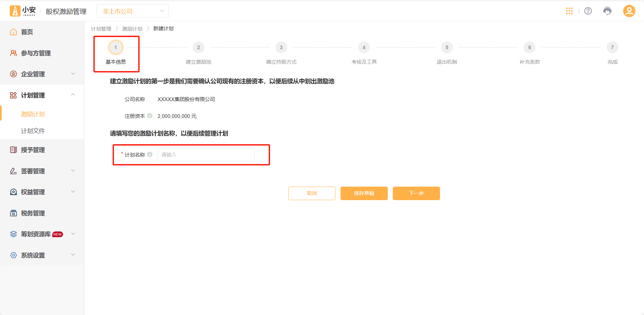
Task: Click the 保存草稿 button
Action: pos(364,193)
